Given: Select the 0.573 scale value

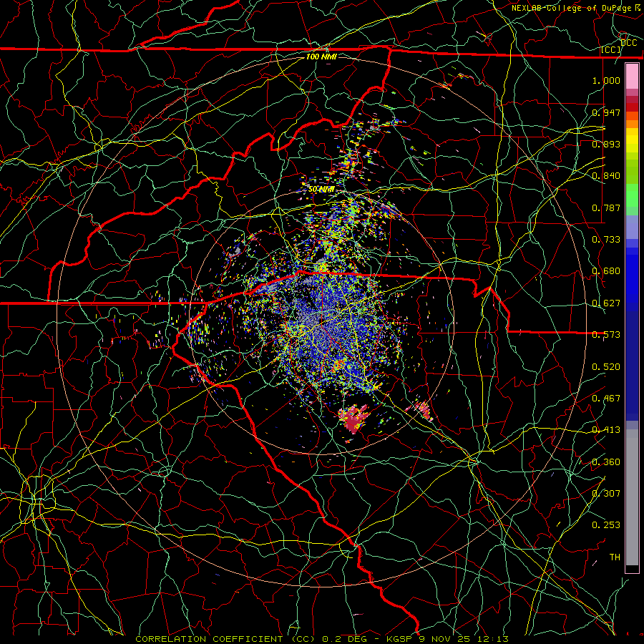Looking at the screenshot, I should 606,335.
